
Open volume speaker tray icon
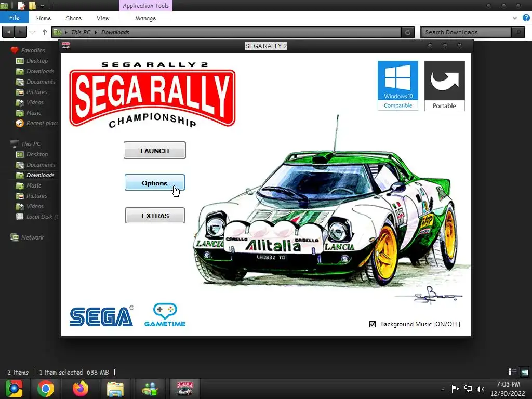pyautogui.click(x=481, y=389)
